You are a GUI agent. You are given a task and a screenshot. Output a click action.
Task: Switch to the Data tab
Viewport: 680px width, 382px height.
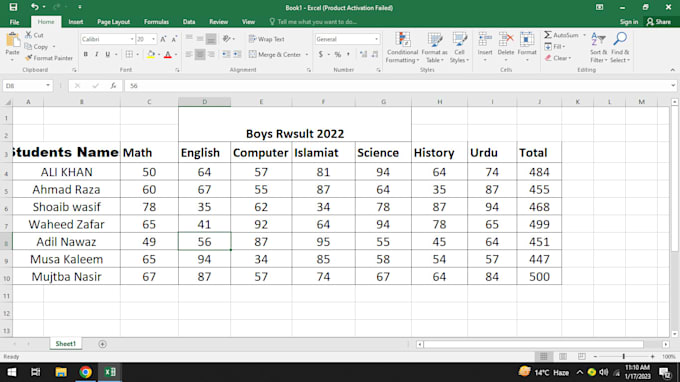[x=189, y=22]
